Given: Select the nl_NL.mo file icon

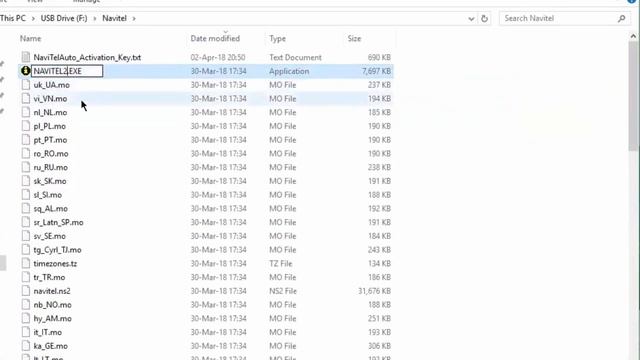Looking at the screenshot, I should click(26, 112).
